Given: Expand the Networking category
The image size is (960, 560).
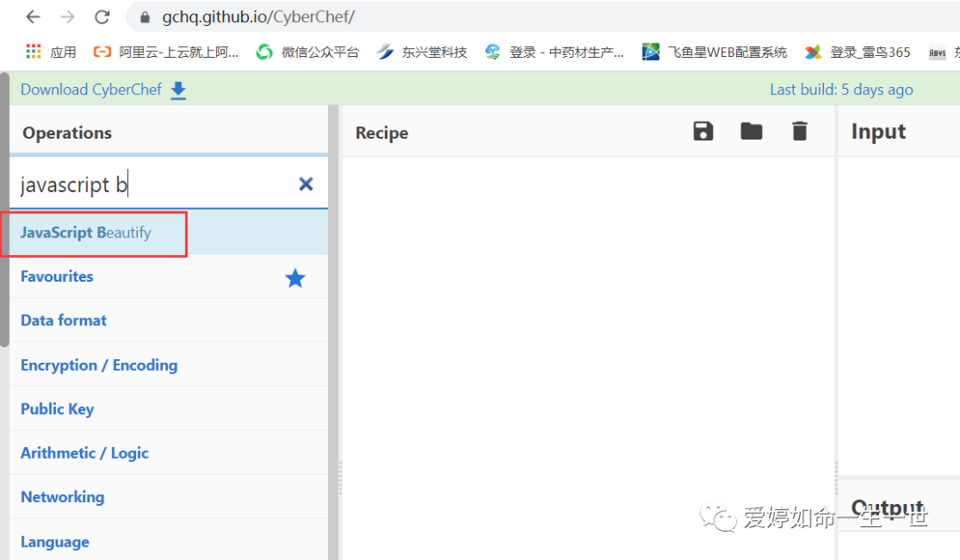Looking at the screenshot, I should (169, 497).
